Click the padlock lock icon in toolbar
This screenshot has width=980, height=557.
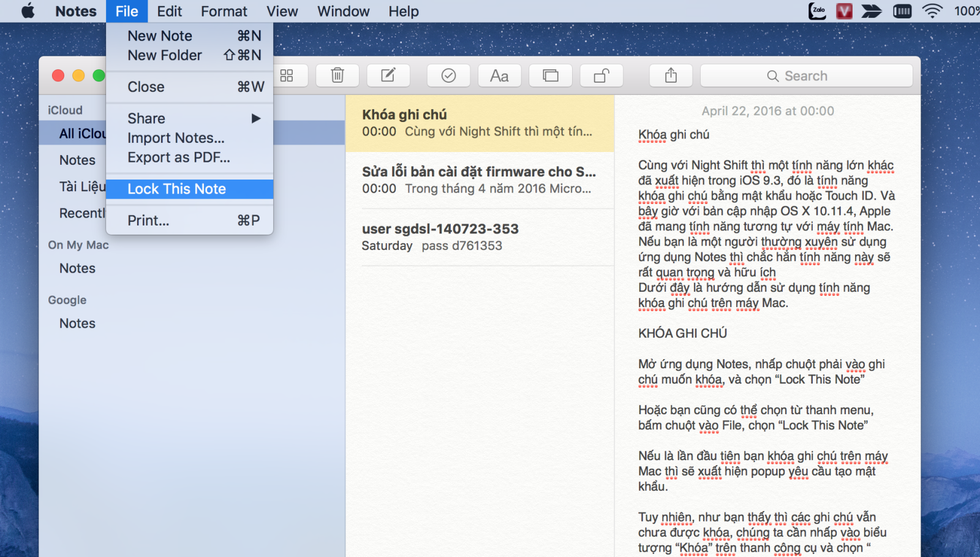click(601, 75)
